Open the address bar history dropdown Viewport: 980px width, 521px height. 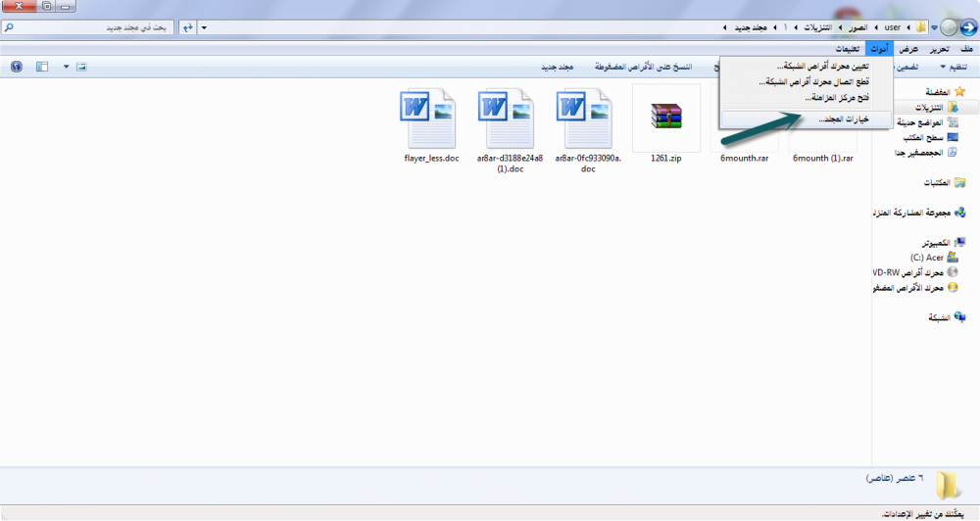[x=203, y=27]
